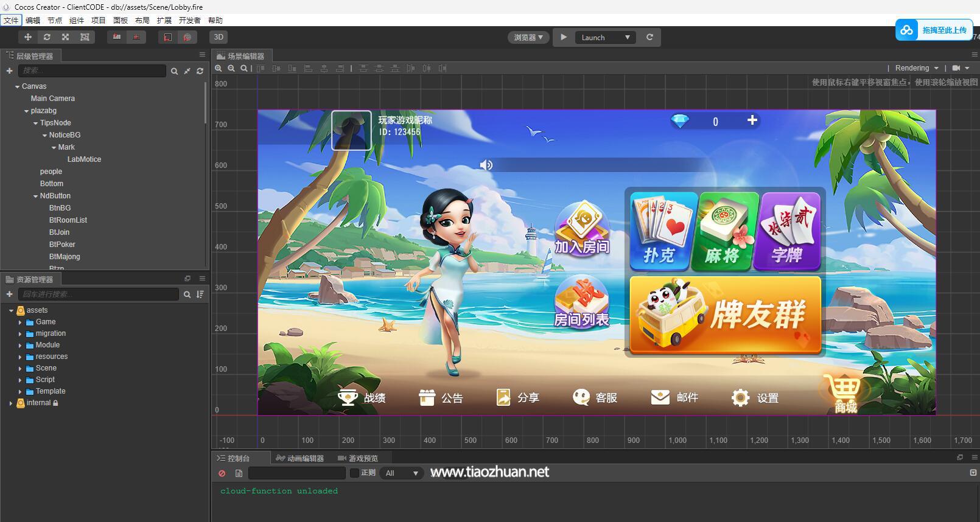
Task: Open the hierarchy panel hamburger menu
Action: click(x=202, y=55)
